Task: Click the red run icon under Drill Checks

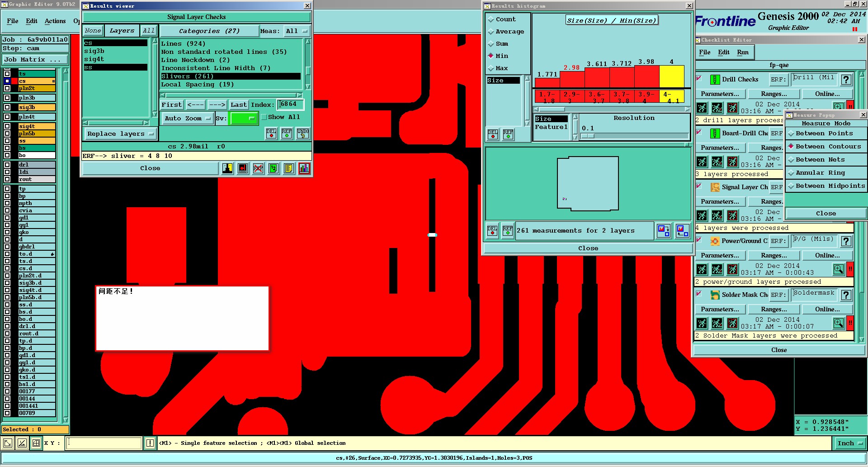Action: 732,108
